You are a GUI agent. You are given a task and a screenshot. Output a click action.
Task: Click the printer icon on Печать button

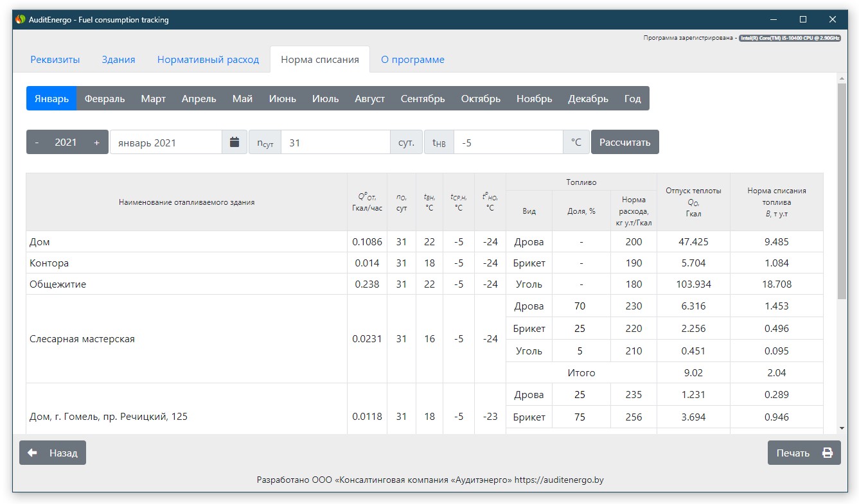[828, 453]
